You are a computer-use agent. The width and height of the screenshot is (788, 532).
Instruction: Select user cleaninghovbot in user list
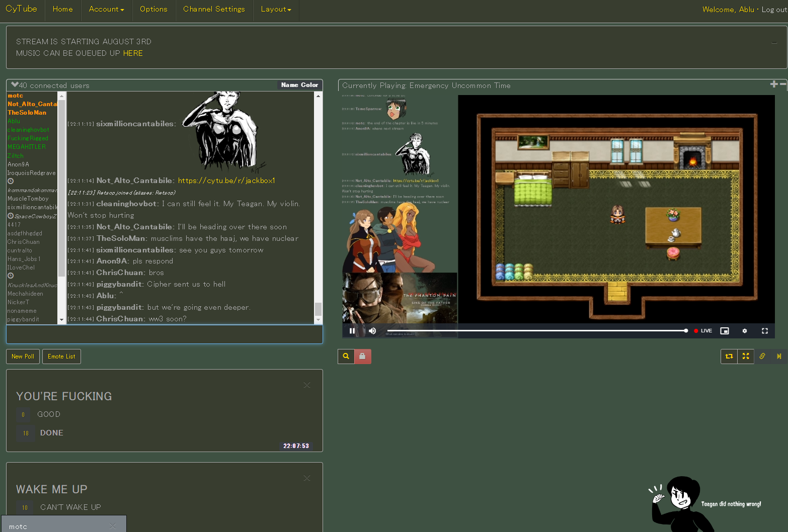pos(28,130)
